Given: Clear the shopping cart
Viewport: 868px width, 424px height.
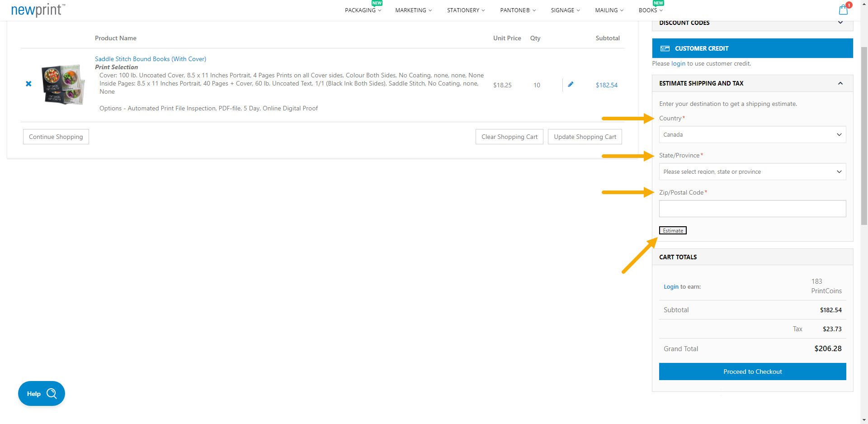Looking at the screenshot, I should tap(509, 136).
